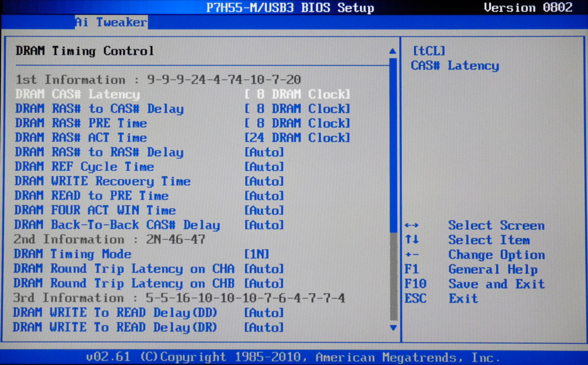588x365 pixels.
Task: Select DRAM Round Trip Latency on CHB label
Action: click(124, 283)
